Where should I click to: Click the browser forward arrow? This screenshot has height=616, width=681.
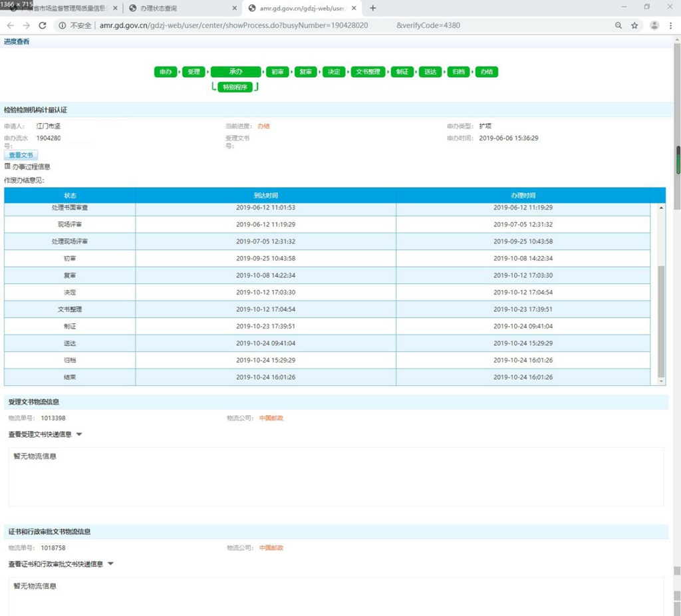click(26, 25)
